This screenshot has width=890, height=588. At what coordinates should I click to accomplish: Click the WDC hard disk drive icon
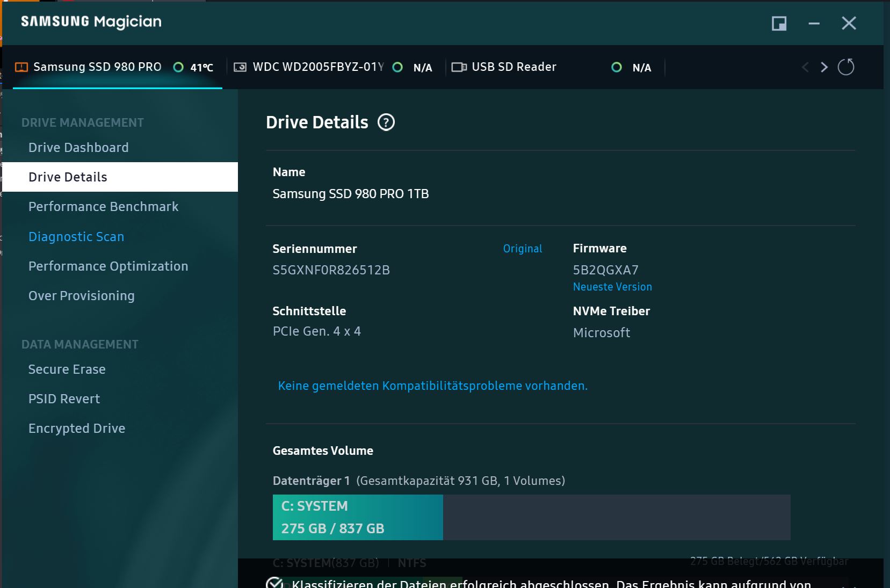240,67
